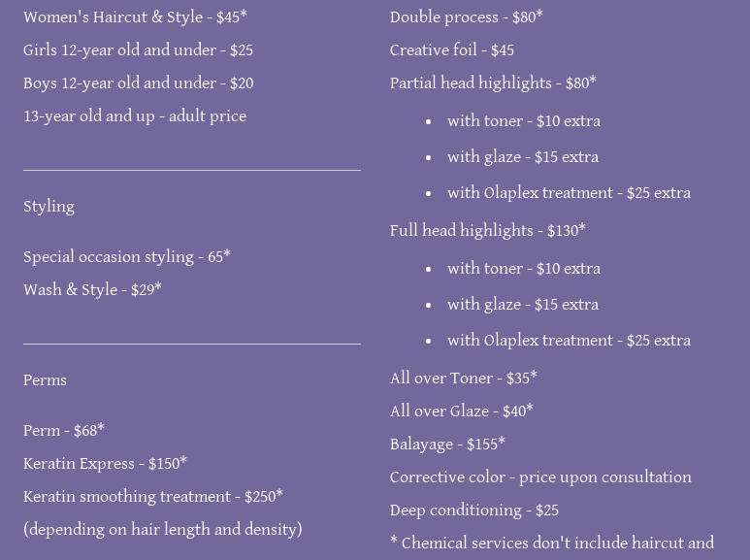Click the Special occasion styling price

(127, 257)
